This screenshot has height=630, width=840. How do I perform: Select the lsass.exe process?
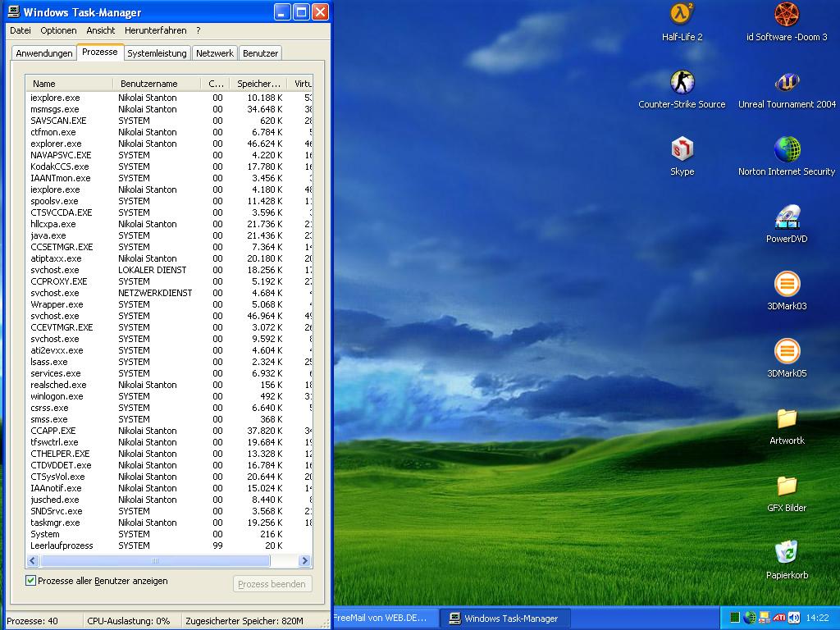(x=169, y=362)
